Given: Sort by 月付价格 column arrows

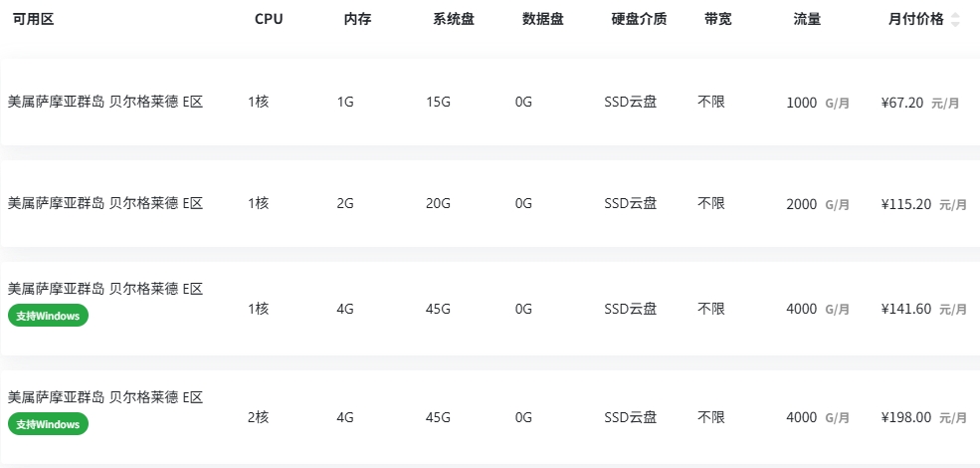Looking at the screenshot, I should (x=954, y=19).
